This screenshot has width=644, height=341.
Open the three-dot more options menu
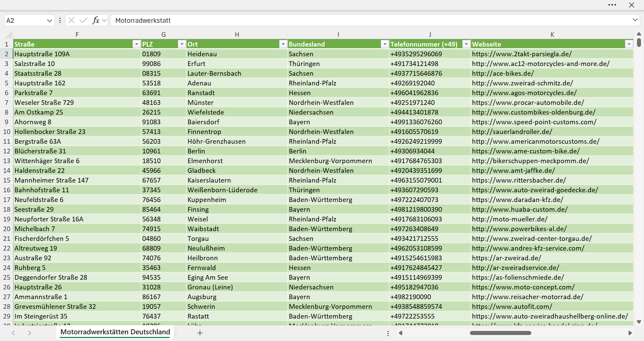click(612, 5)
